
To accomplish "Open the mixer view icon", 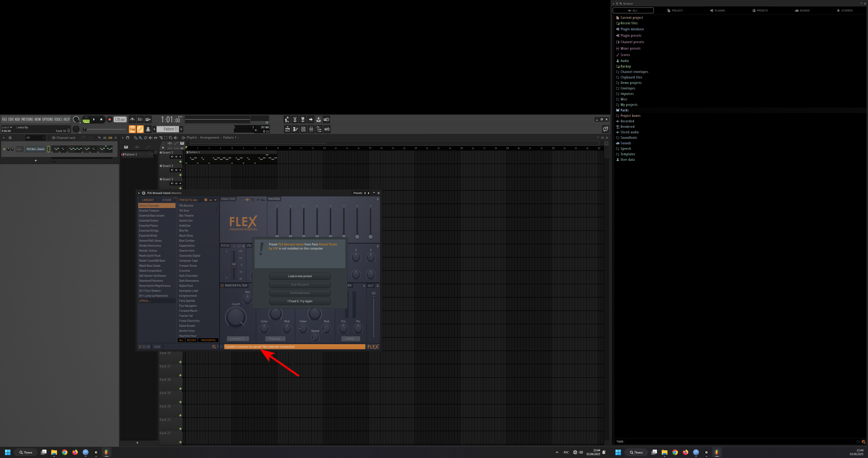I will tap(311, 129).
